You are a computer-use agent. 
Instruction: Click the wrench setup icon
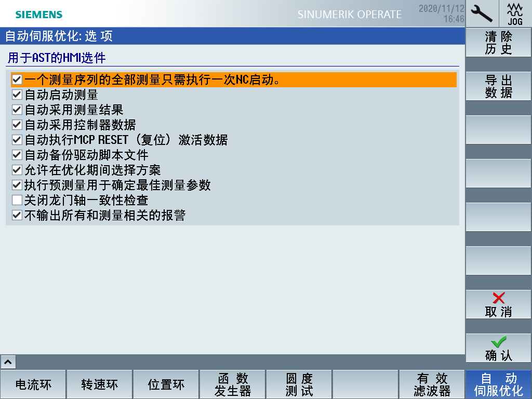coord(482,14)
